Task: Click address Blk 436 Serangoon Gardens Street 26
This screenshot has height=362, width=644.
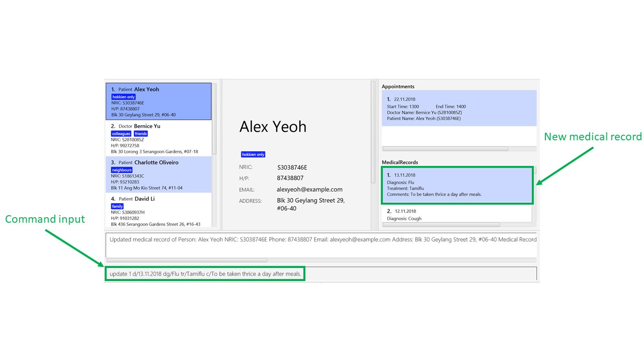Action: [155, 224]
